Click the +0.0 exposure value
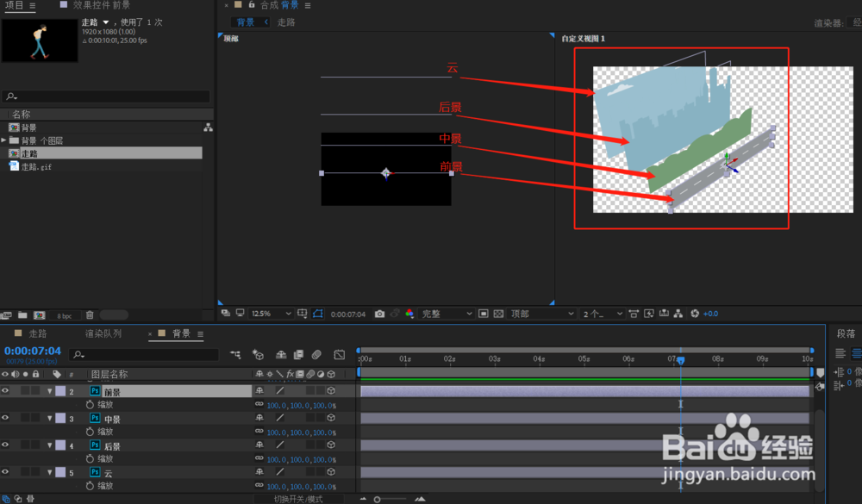 pos(711,314)
